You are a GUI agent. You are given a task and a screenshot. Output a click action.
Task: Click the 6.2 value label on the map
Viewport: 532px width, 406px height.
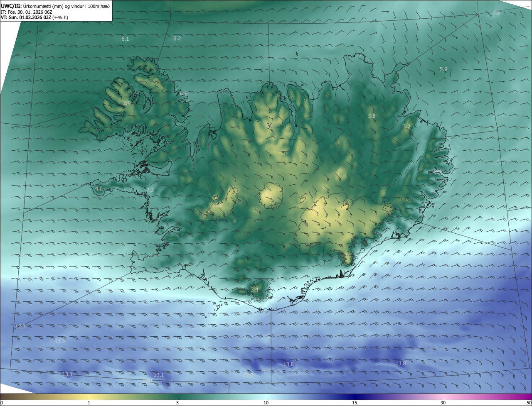click(x=177, y=38)
